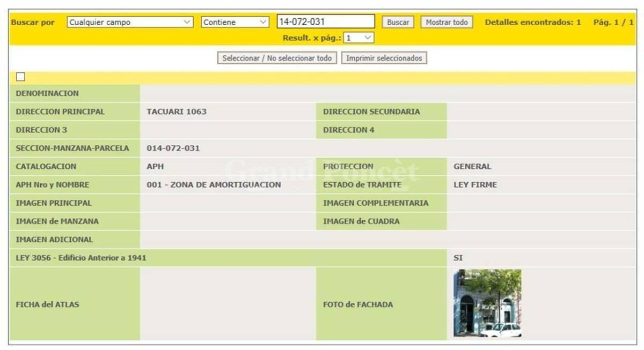Click the IMAGEN COMPLEMENTARIA label
The width and height of the screenshot is (644, 350).
pyautogui.click(x=376, y=203)
